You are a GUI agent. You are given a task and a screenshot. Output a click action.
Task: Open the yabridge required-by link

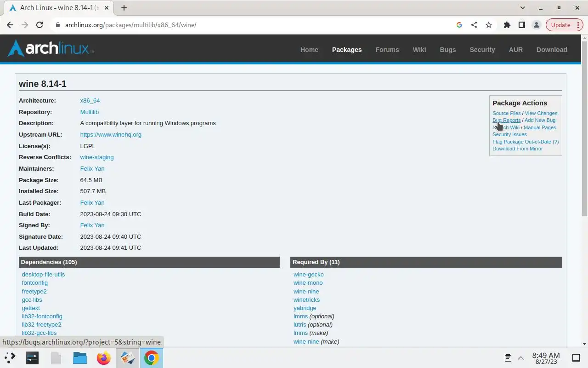click(305, 308)
